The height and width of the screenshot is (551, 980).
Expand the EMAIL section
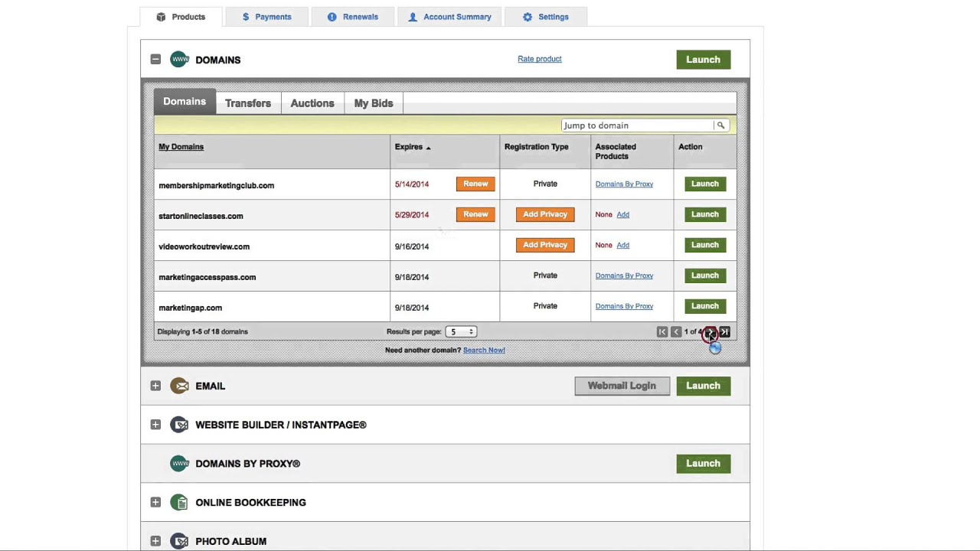tap(155, 386)
